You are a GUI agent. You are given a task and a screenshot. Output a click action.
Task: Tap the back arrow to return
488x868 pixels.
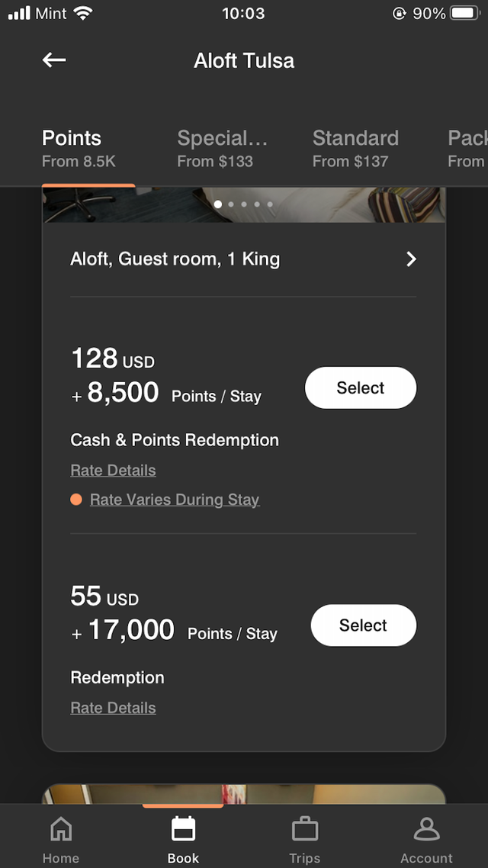click(x=53, y=60)
